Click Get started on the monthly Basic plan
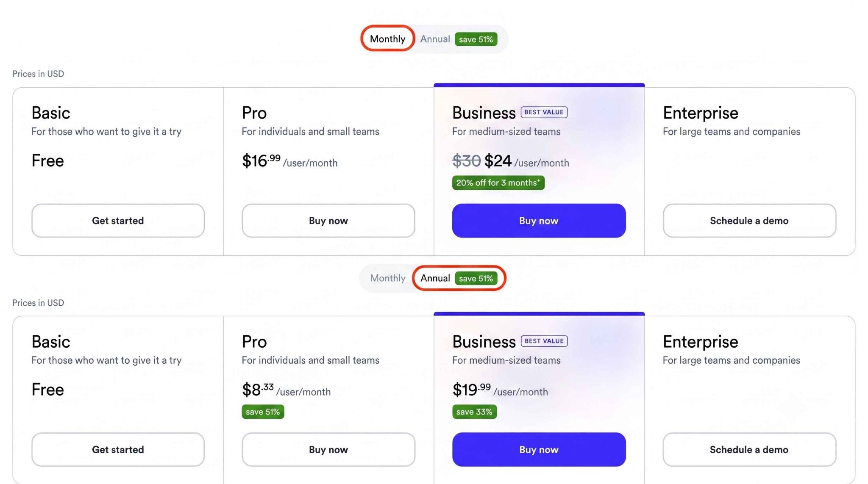Viewport: 868px width, 484px height. point(118,221)
